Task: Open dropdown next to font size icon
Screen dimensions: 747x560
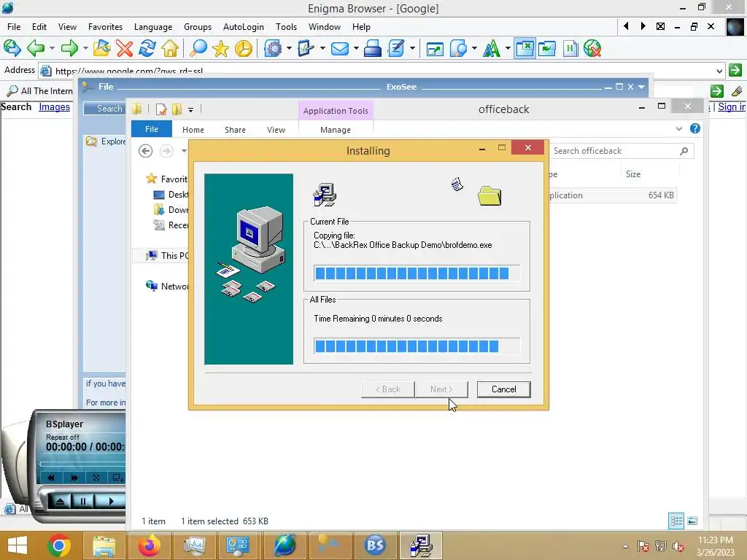Action: tap(508, 49)
